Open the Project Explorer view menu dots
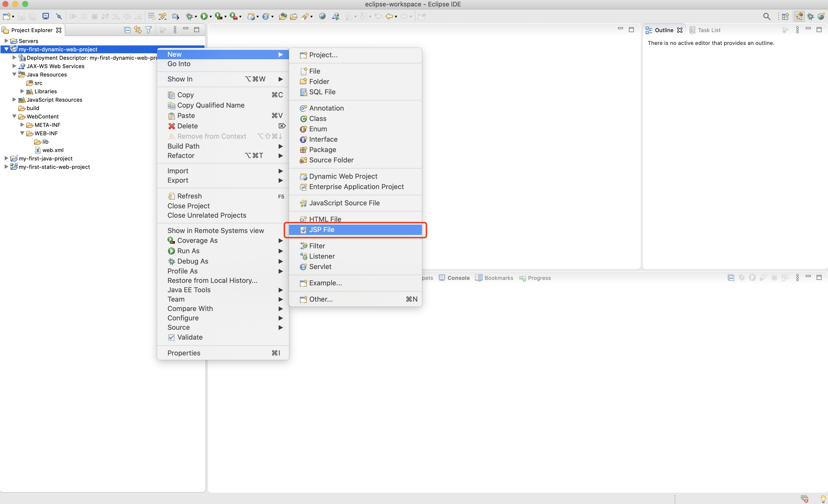 175,30
